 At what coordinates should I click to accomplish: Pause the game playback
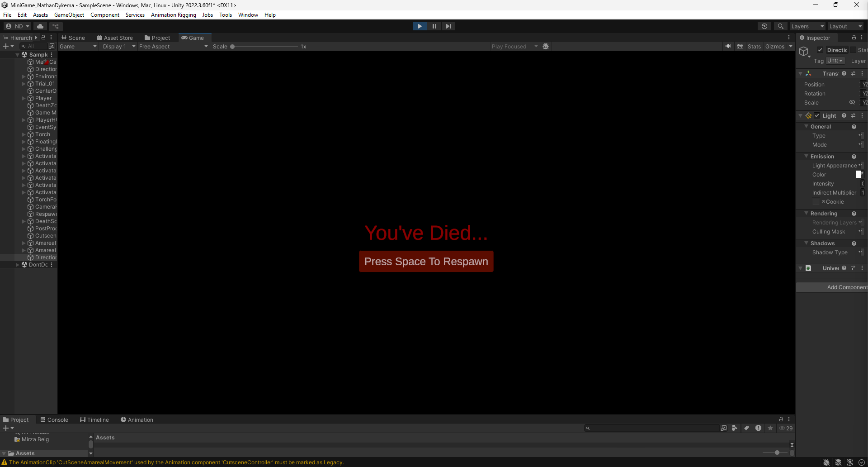point(434,26)
